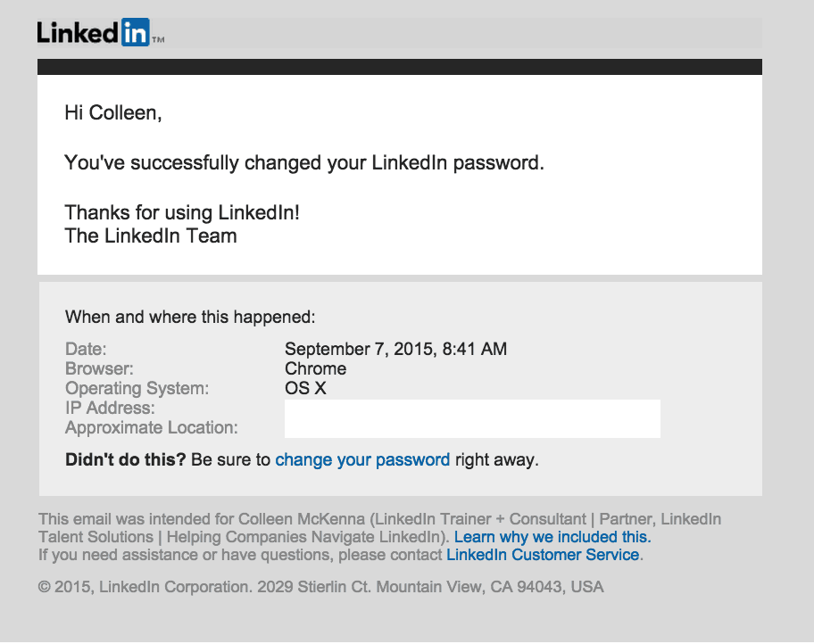
Task: Click the 'When and where this happened:' heading
Action: (190, 317)
